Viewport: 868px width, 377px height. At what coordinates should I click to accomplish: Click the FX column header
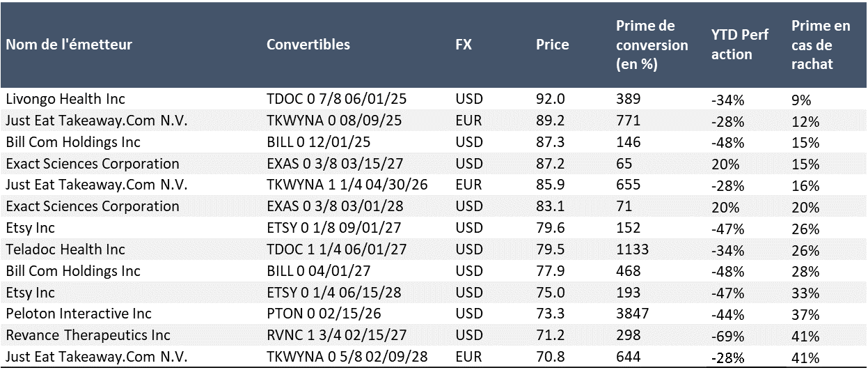[x=464, y=45]
